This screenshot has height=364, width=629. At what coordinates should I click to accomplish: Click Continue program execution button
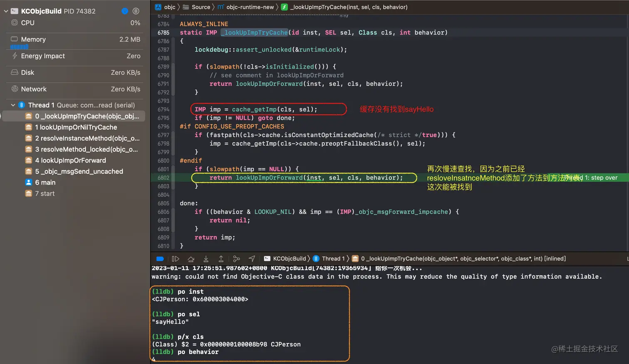[176, 258]
